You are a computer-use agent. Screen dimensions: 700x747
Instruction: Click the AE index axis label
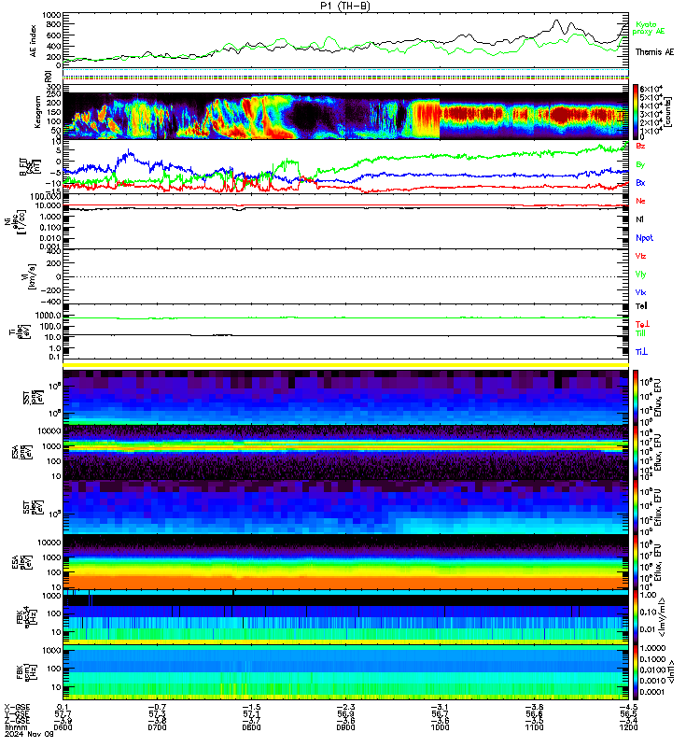point(33,41)
